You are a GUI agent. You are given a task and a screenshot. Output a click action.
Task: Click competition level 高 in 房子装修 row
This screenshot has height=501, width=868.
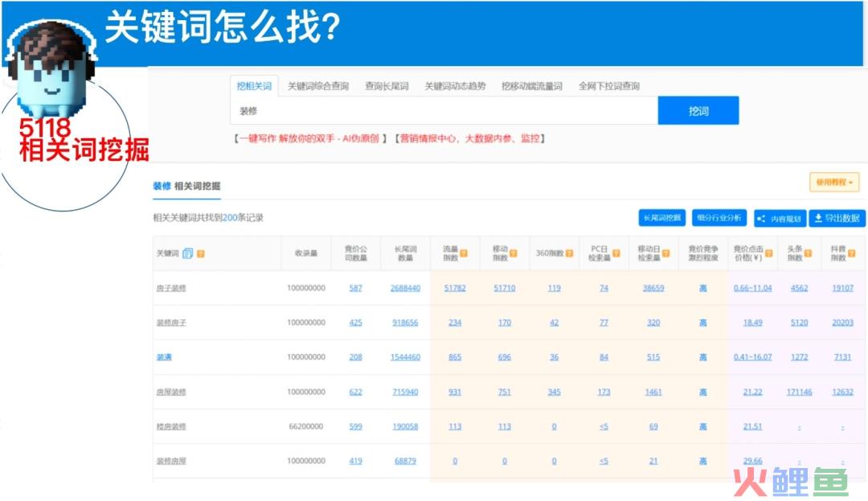pyautogui.click(x=702, y=289)
